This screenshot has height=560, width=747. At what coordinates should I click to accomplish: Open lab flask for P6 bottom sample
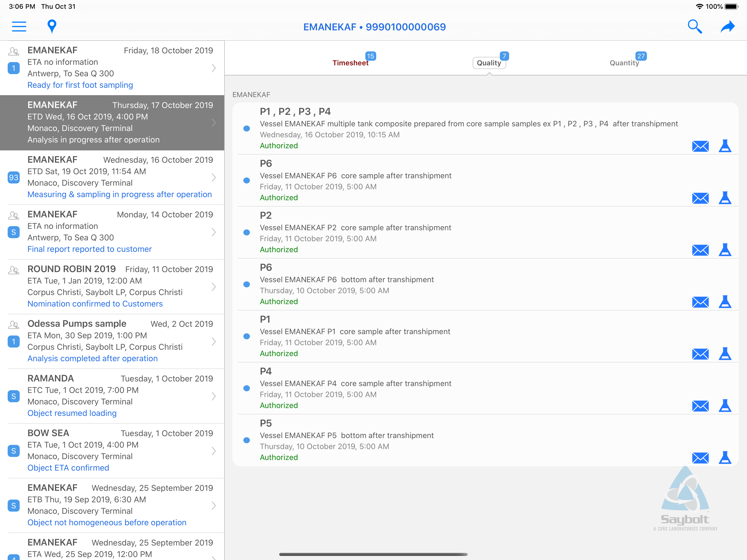(x=725, y=302)
